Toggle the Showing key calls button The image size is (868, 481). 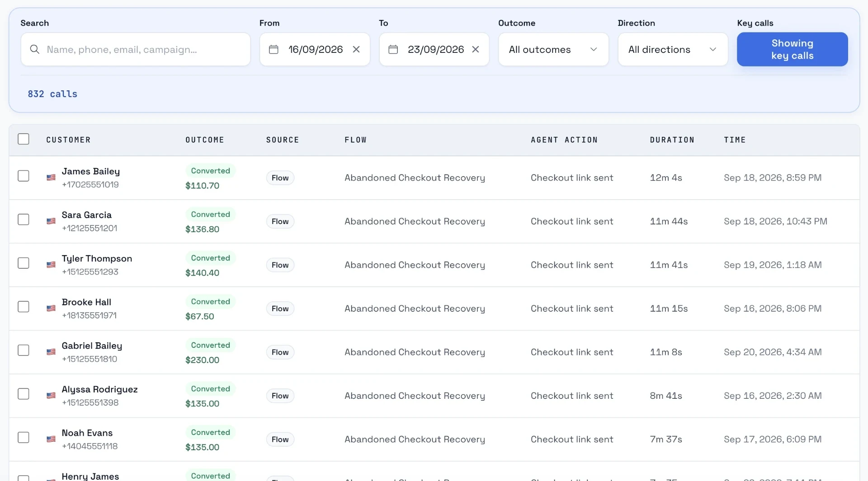(x=792, y=49)
